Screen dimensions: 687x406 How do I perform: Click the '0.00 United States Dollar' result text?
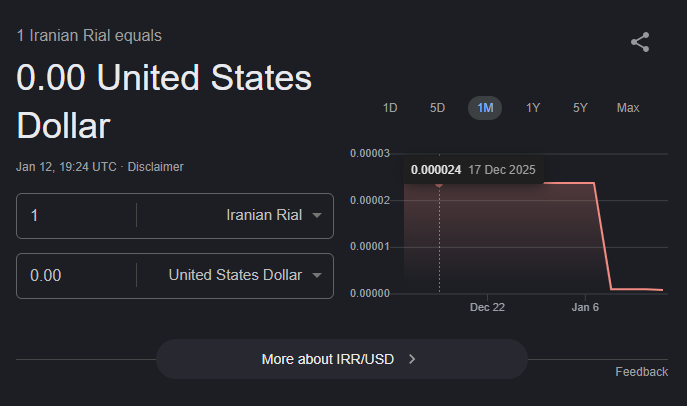click(x=164, y=101)
